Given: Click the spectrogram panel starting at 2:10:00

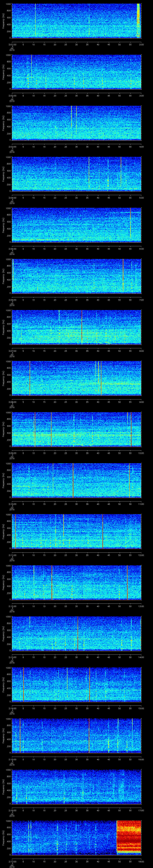Looking at the screenshot, I should [76, 481].
